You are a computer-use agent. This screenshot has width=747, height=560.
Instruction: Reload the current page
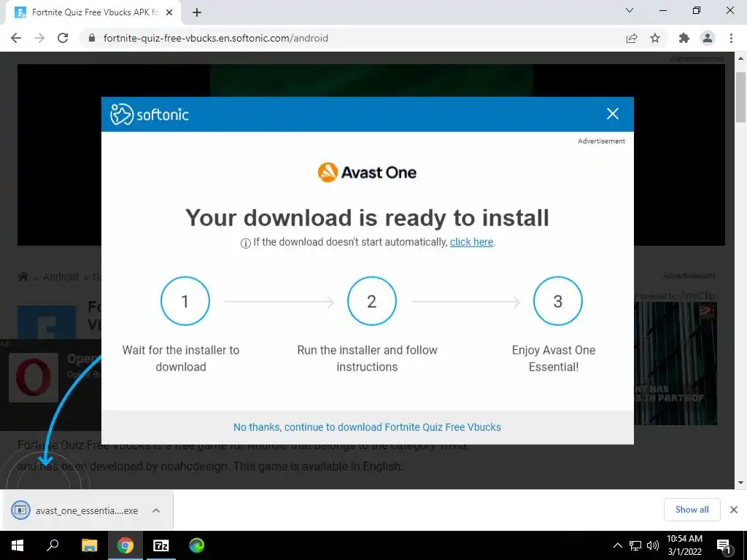coord(63,38)
